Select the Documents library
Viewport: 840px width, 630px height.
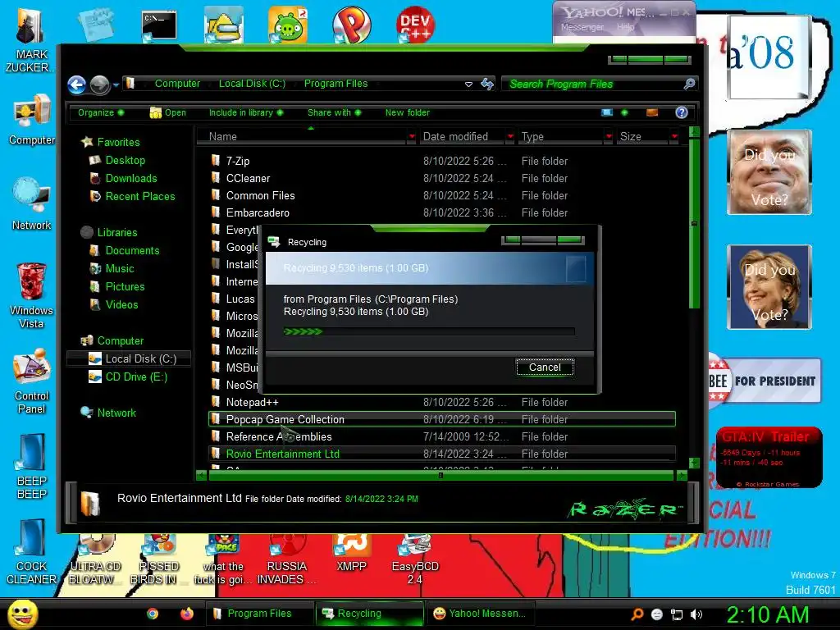132,251
